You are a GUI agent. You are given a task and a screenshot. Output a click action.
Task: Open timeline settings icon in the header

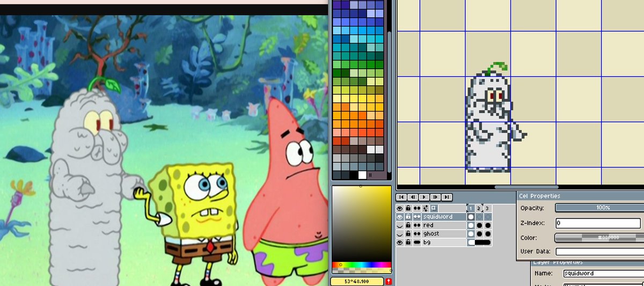coord(426,208)
